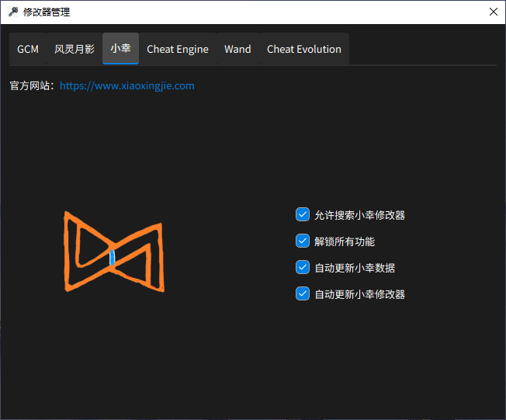Click the wrench icon in the title bar
Viewport: 506px width, 420px height.
[x=12, y=12]
